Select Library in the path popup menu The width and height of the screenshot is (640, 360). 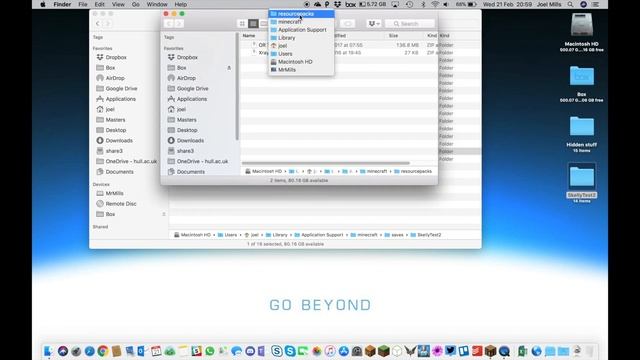[x=301, y=38]
